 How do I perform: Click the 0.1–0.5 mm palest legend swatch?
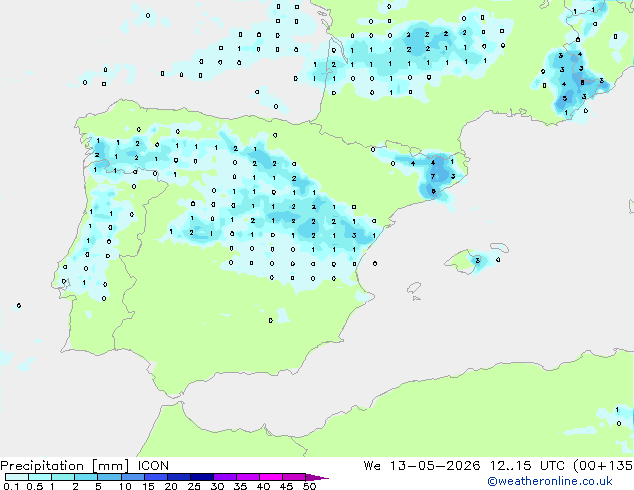[17, 477]
